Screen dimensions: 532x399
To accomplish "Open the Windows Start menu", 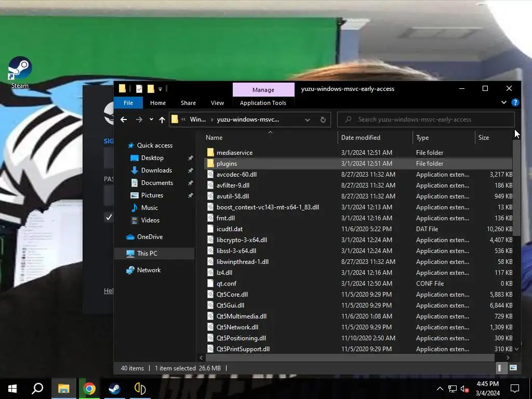I will coord(12,389).
